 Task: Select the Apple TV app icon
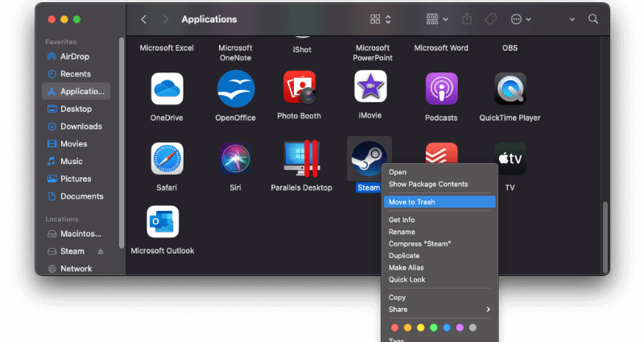(510, 159)
